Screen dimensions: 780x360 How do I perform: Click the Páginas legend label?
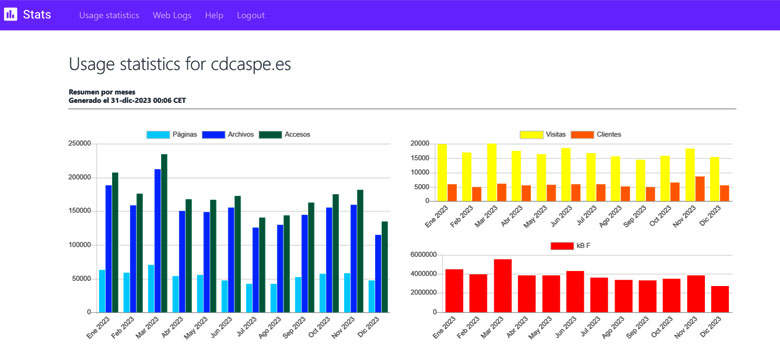pyautogui.click(x=185, y=135)
